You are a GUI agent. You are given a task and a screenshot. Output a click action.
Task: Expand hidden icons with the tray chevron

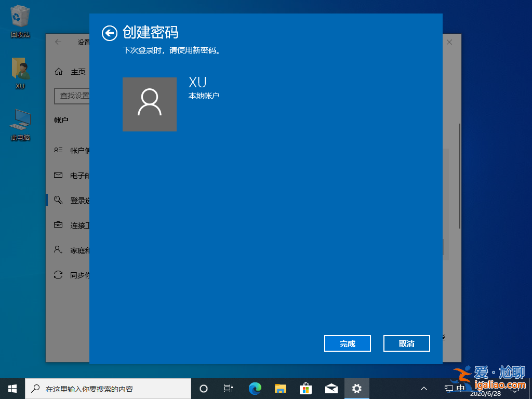424,388
